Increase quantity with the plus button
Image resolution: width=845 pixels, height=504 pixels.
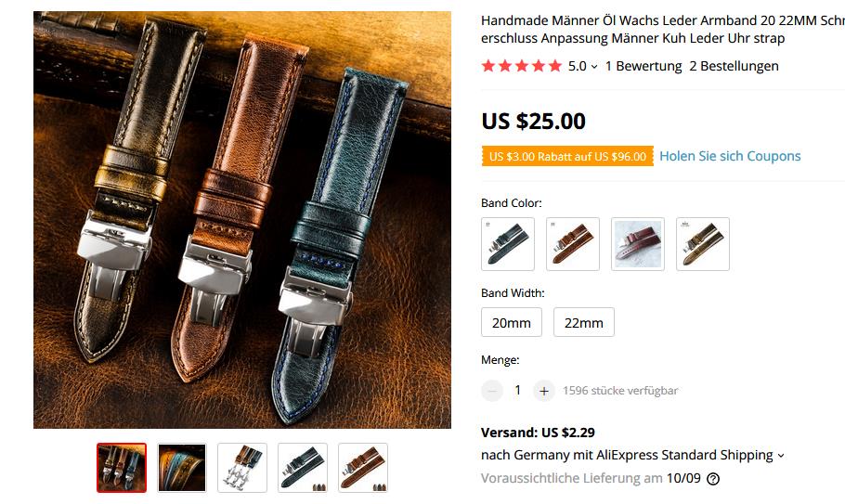coord(544,391)
